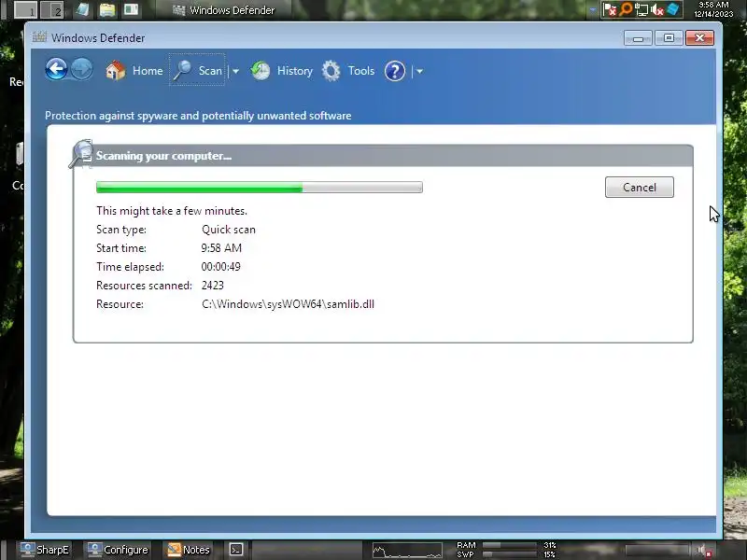Click the SWP usage bar
Viewport: 747px width, 560px height.
511,554
